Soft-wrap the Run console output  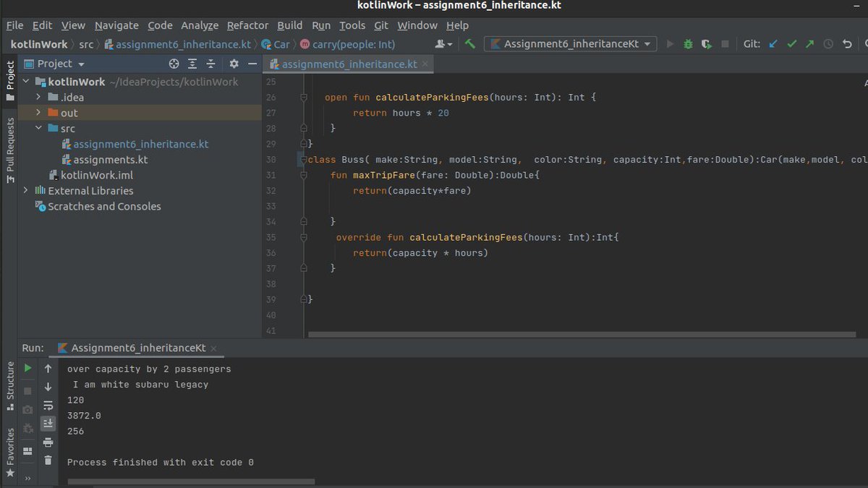coord(48,406)
